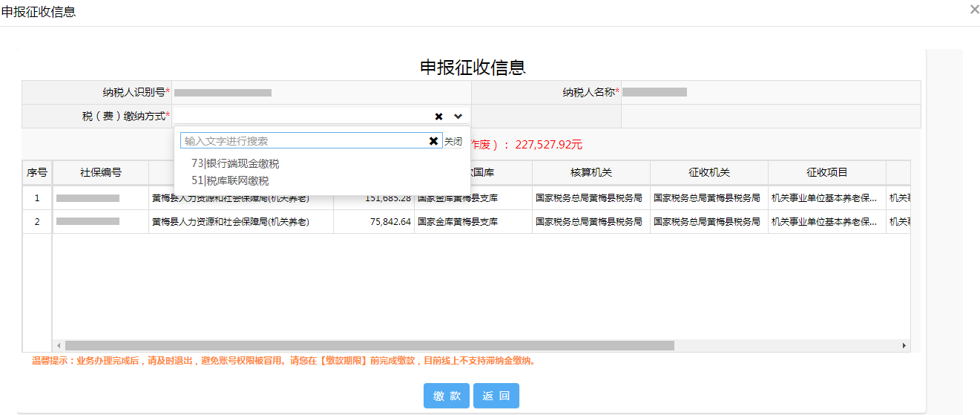Click the table's scroll left arrow
The height and width of the screenshot is (415, 980).
tap(59, 346)
